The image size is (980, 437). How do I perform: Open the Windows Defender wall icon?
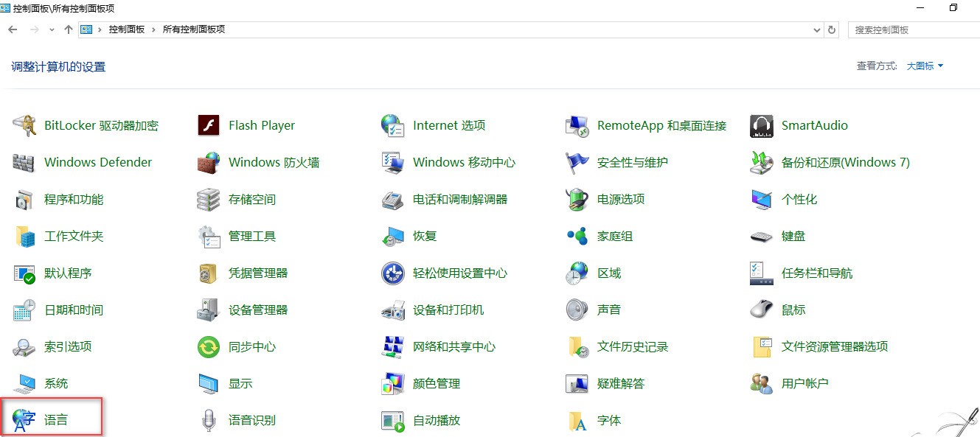coord(24,163)
